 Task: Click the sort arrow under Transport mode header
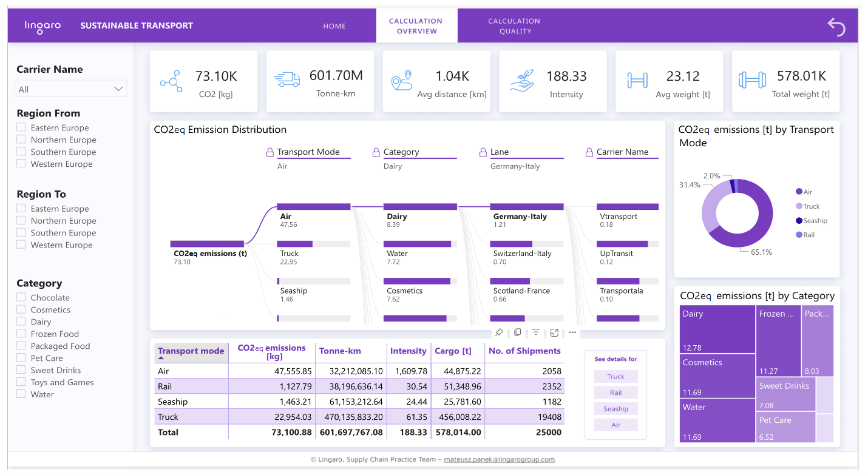(161, 359)
